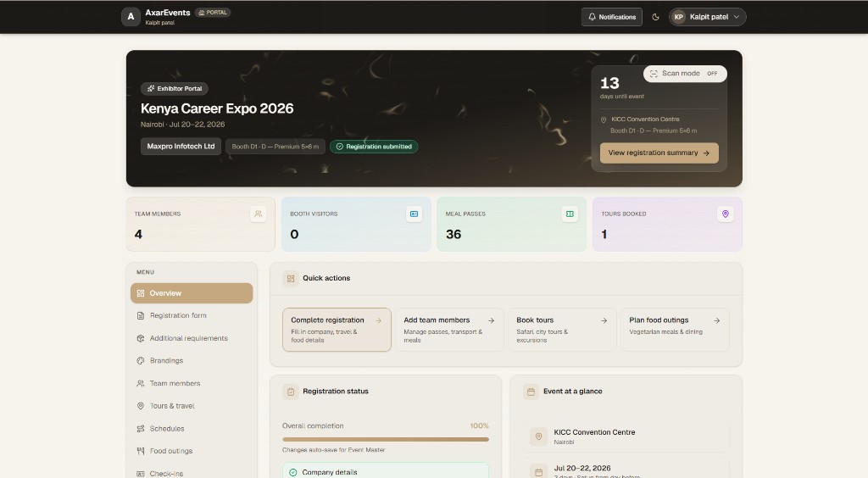The width and height of the screenshot is (868, 478).
Task: Click the Registration status clipboard icon
Action: coord(291,392)
